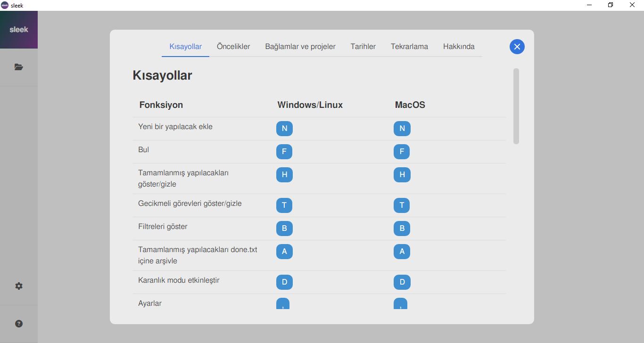This screenshot has width=644, height=343.
Task: Open settings via gear icon in sidebar
Action: [x=19, y=286]
